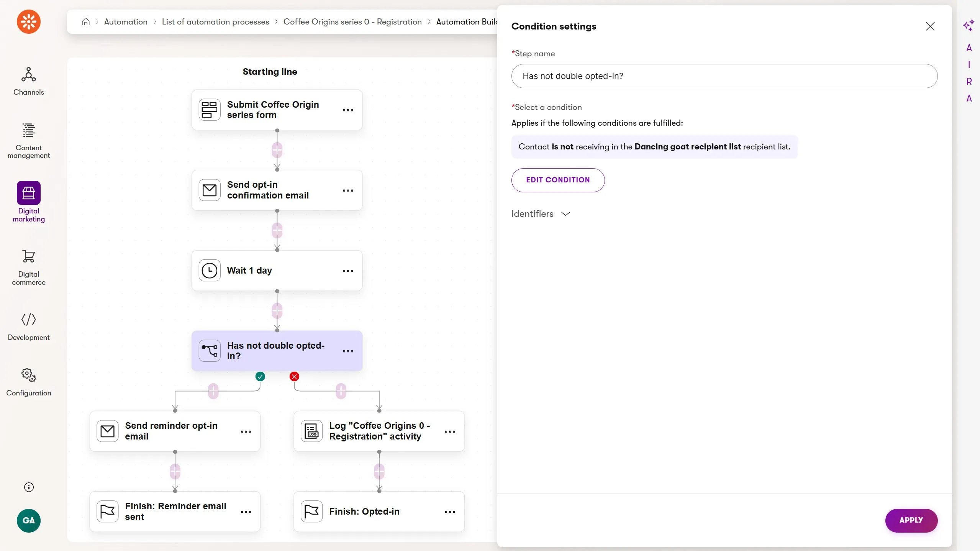Viewport: 980px width, 551px height.
Task: Open options menu for Wait 1 day step
Action: pos(347,271)
